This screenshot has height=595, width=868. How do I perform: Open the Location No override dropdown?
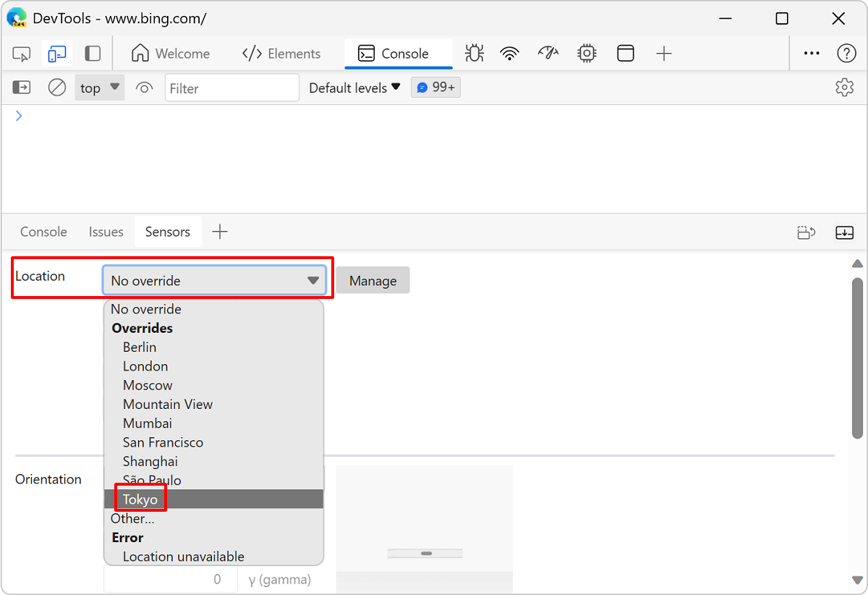tap(215, 281)
